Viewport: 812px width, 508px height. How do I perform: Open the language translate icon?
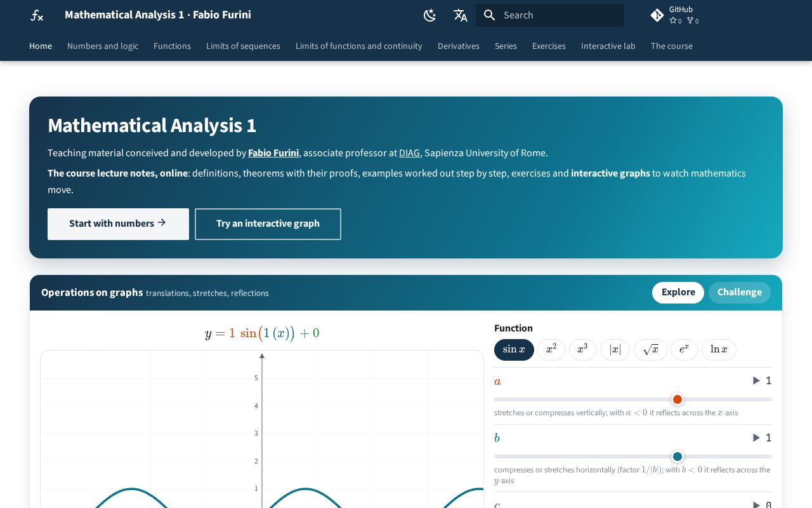click(461, 15)
